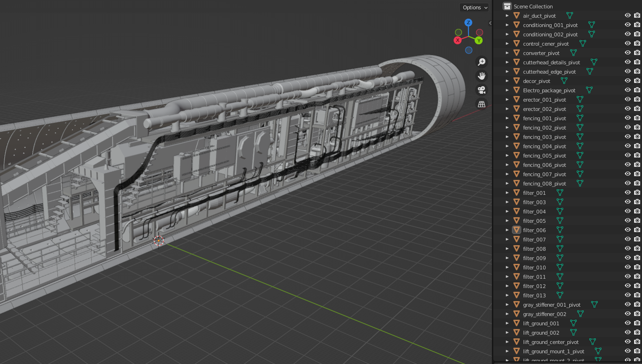Click the red X axis gizmo handle

point(457,40)
